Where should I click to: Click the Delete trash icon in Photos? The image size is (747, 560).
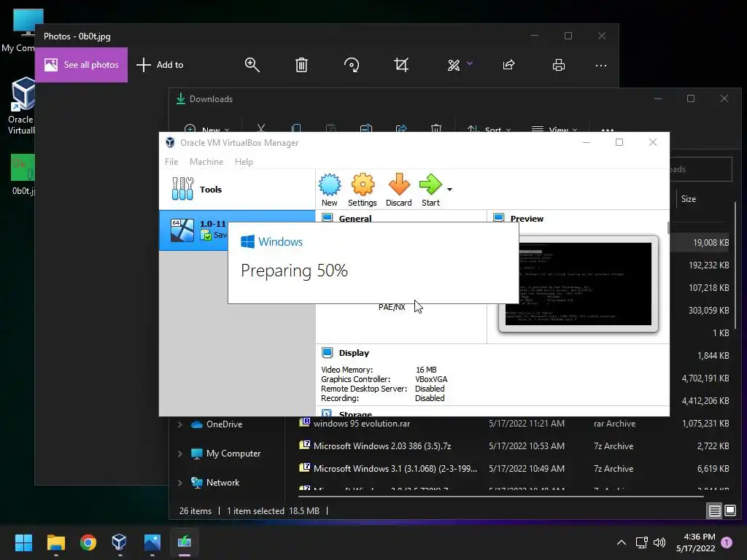(x=301, y=65)
